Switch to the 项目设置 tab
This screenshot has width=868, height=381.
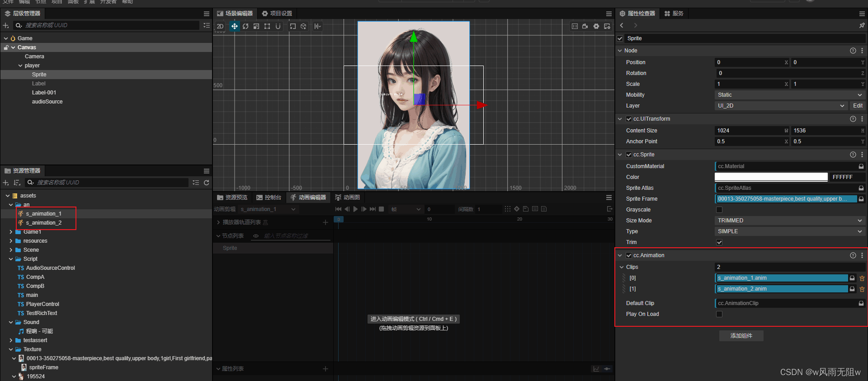[x=277, y=14]
